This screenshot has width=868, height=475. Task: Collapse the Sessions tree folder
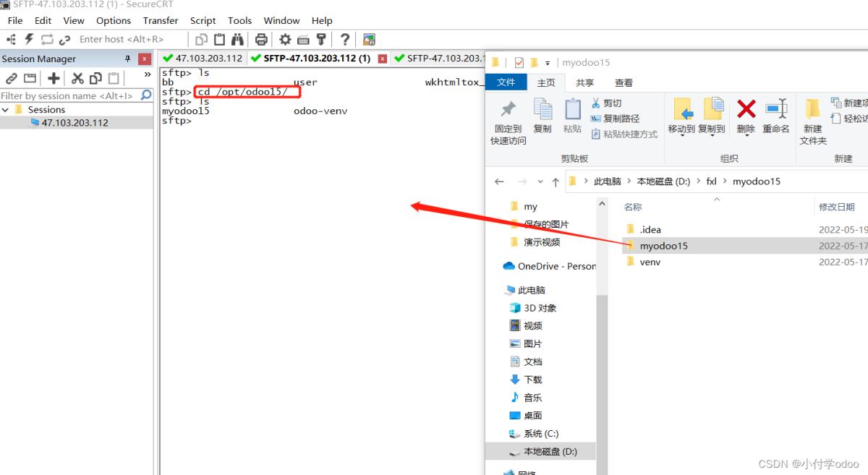click(x=6, y=110)
